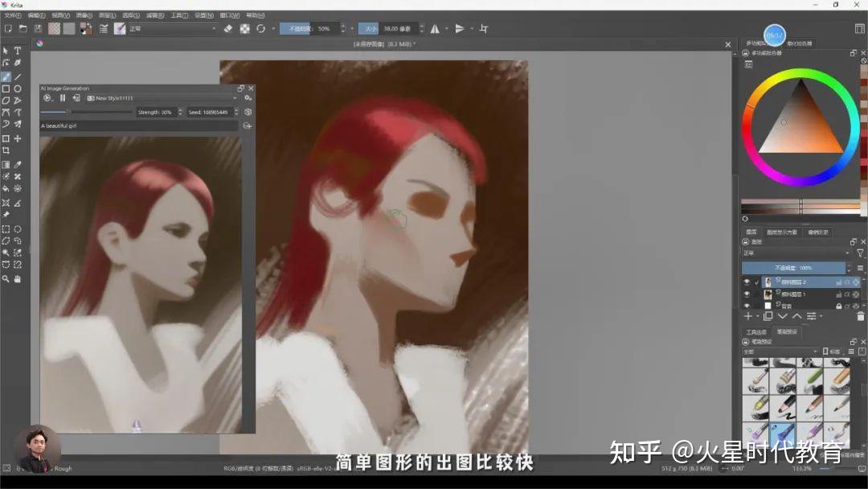Click the AI generation settings gear icon
The image size is (868, 489).
point(247,98)
